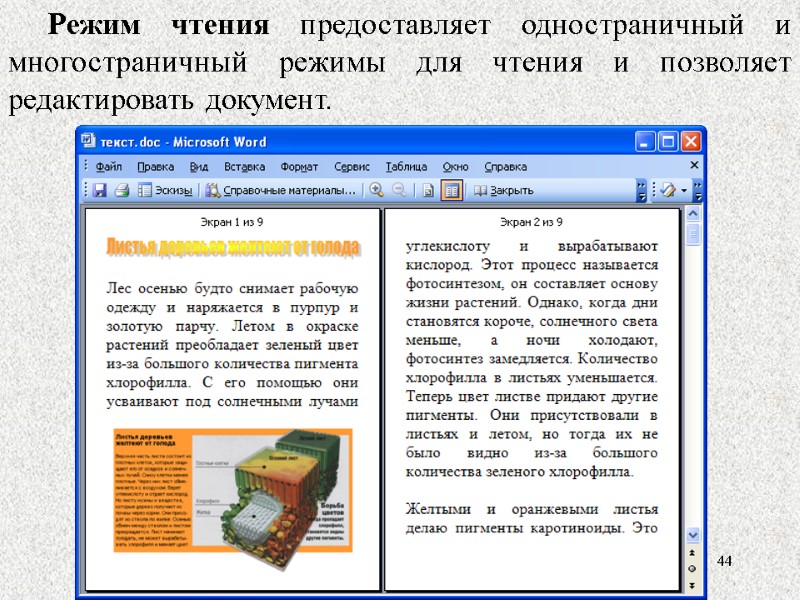
Task: Click the Экран 1 из 9 label
Action: click(x=232, y=222)
